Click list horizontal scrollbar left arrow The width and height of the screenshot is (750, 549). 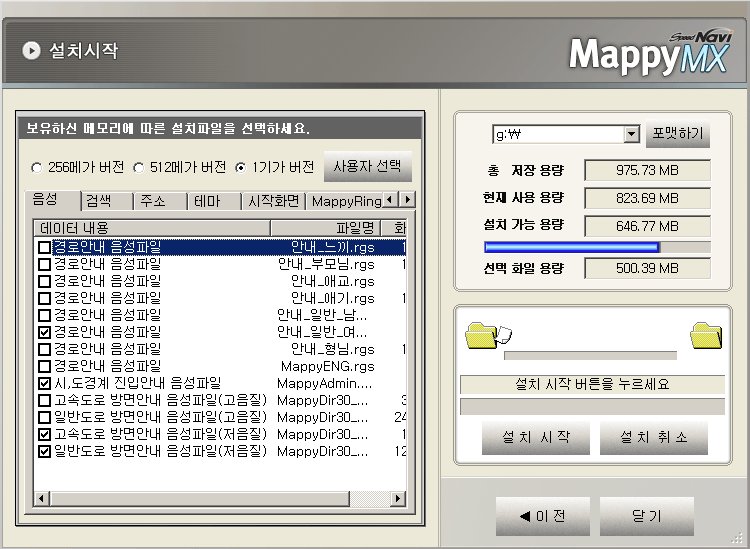[x=41, y=499]
